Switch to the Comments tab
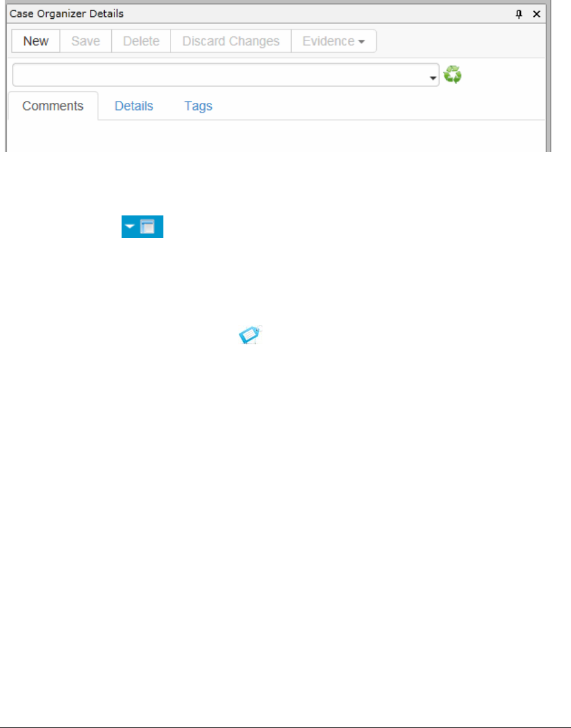This screenshot has width=571, height=728. pos(53,106)
